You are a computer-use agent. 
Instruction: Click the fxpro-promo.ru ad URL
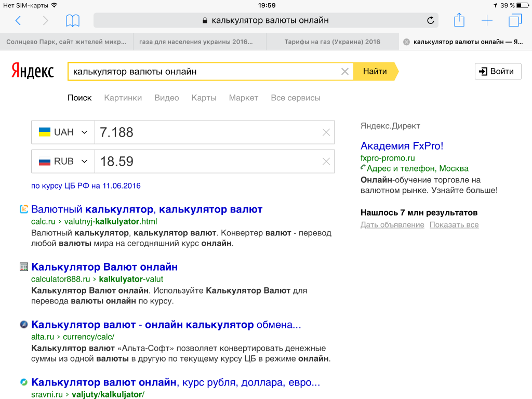[388, 158]
